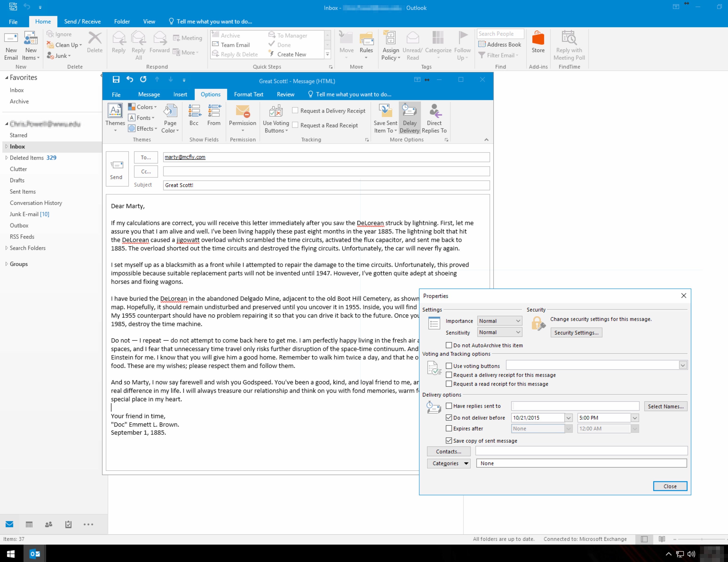Click the zoom slider in status bar
This screenshot has width=728, height=562.
point(701,539)
